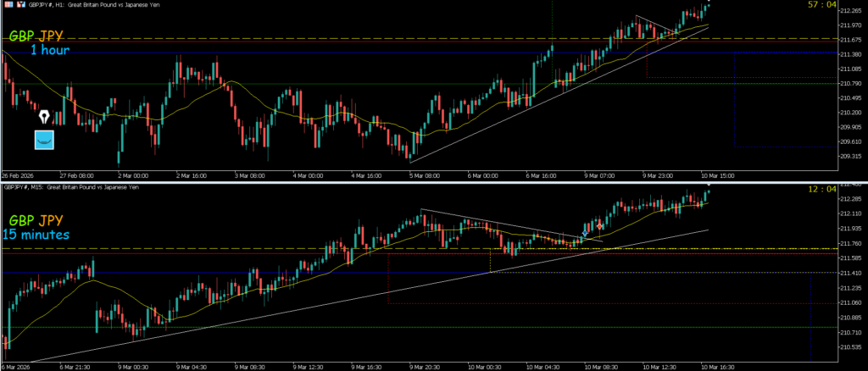
Task: Click the 211.675 price level on H1 scale
Action: (x=849, y=39)
